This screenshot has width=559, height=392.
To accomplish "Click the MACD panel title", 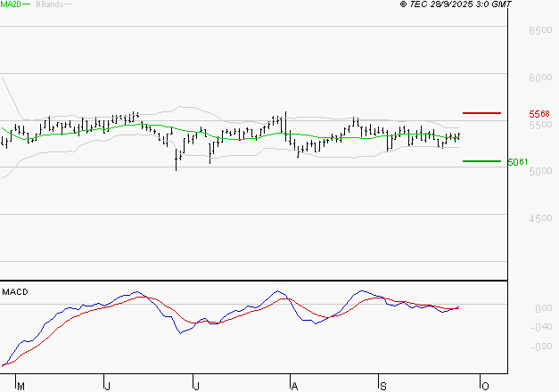I will pyautogui.click(x=15, y=291).
